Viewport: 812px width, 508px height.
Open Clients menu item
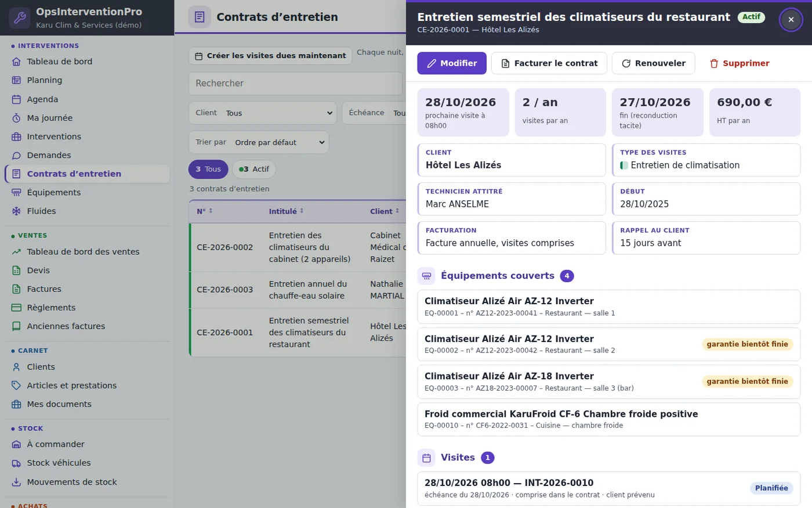[87, 367]
